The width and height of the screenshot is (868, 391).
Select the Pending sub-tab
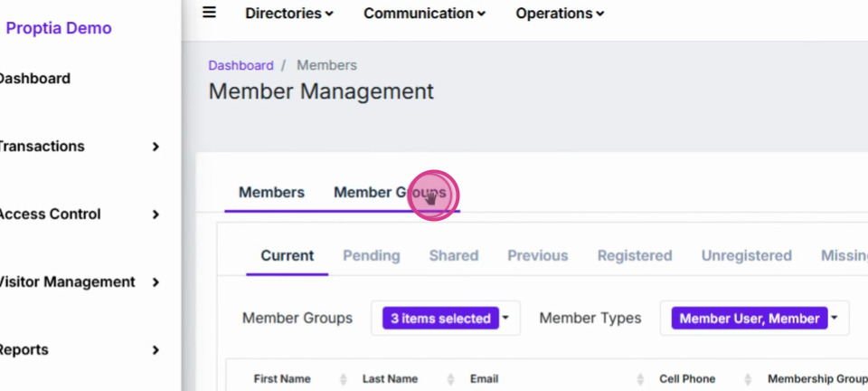372,256
